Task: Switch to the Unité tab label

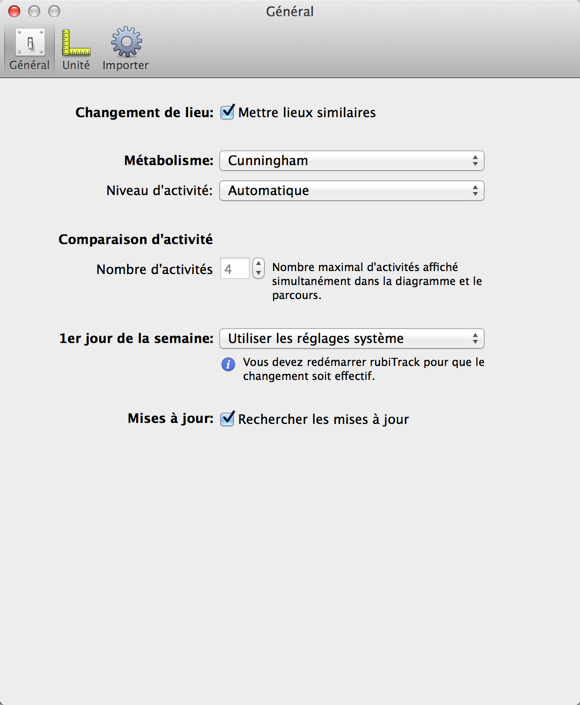Action: coord(76,65)
